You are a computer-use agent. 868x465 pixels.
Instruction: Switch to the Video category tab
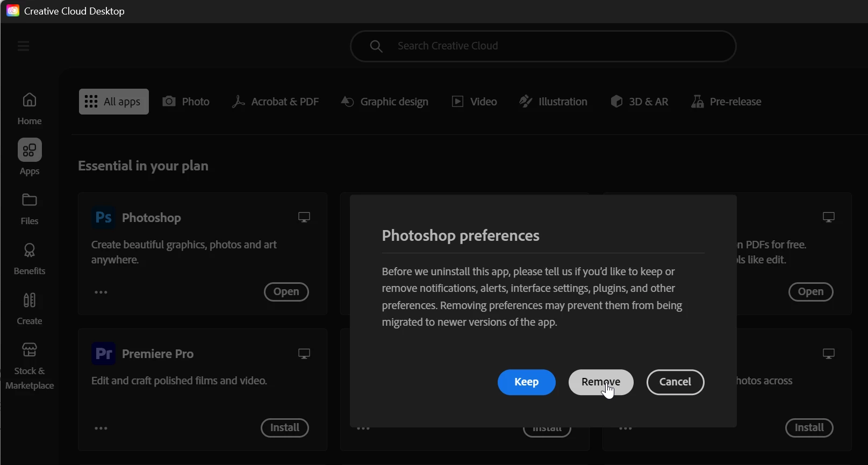(x=474, y=102)
